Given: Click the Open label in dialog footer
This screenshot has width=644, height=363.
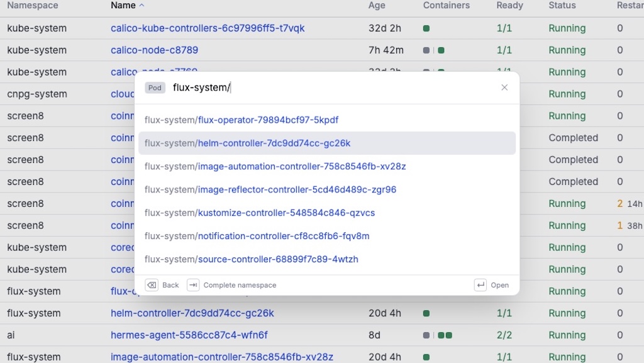Looking at the screenshot, I should 499,285.
